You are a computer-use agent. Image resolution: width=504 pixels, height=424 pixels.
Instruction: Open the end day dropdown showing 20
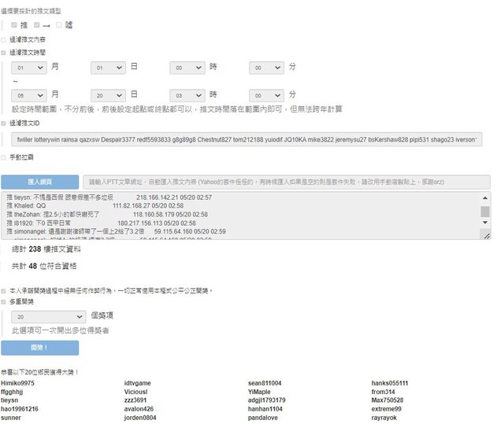pyautogui.click(x=108, y=94)
